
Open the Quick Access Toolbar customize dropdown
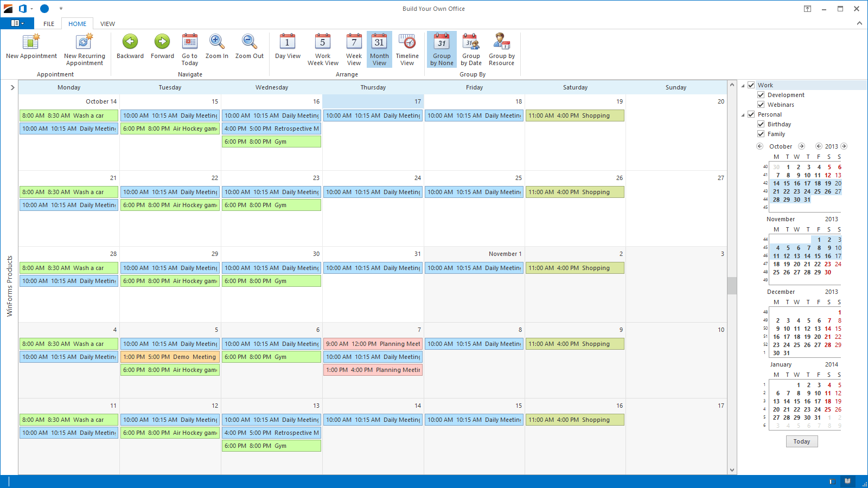pyautogui.click(x=61, y=9)
